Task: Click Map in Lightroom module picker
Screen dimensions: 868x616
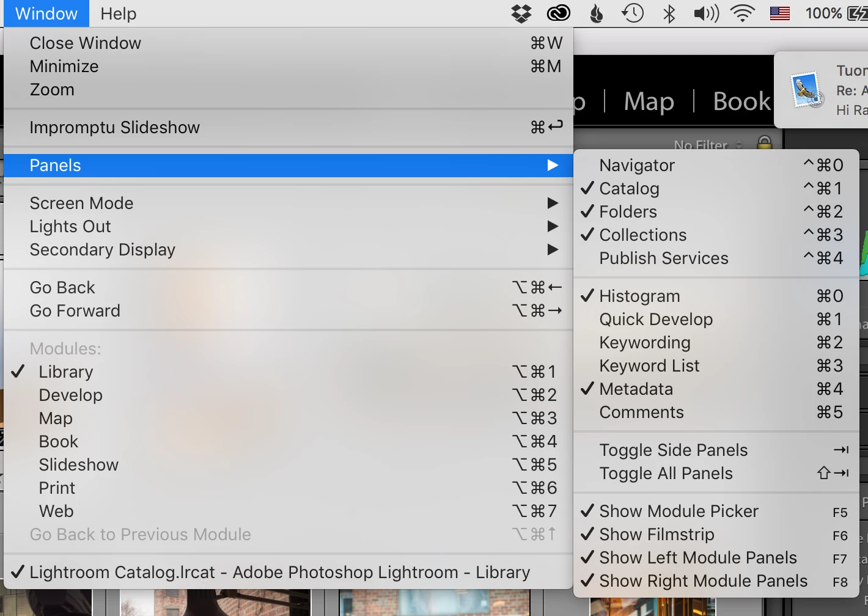Action: [x=649, y=101]
